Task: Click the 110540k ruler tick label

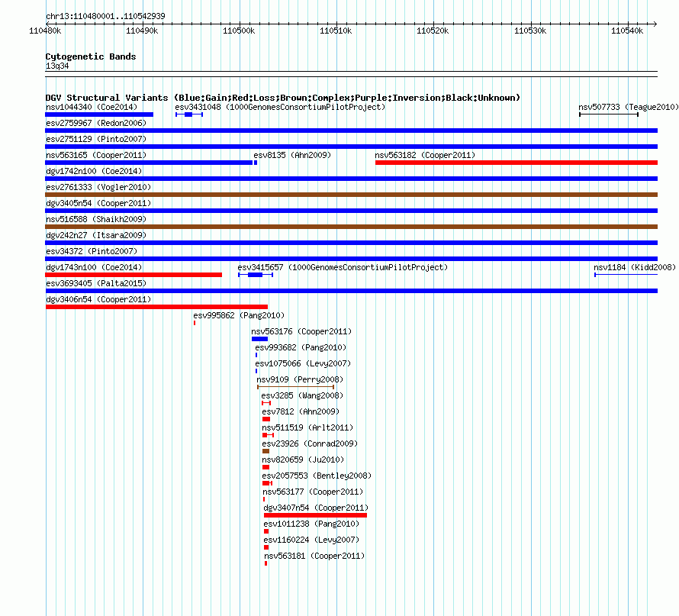Action: coord(627,31)
